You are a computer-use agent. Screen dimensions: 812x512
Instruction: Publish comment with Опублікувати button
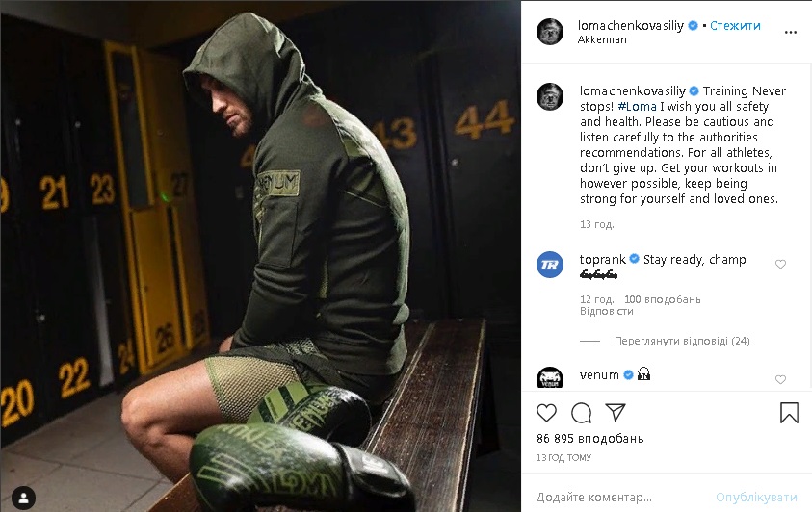click(x=756, y=498)
